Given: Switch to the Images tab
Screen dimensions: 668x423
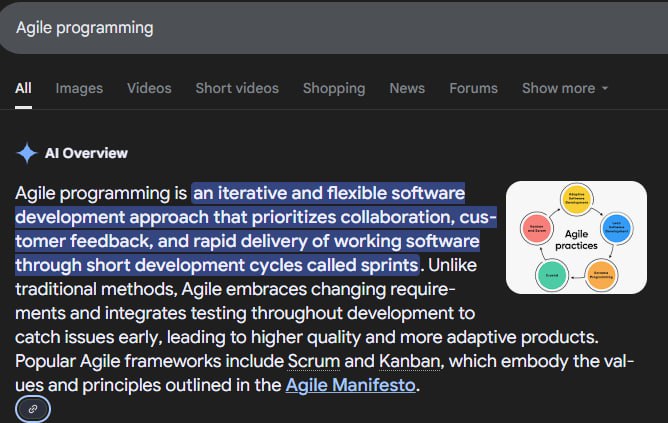Looking at the screenshot, I should (79, 88).
